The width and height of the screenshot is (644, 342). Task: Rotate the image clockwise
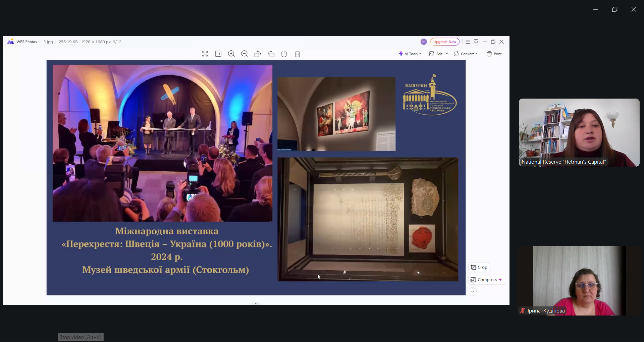pyautogui.click(x=271, y=54)
